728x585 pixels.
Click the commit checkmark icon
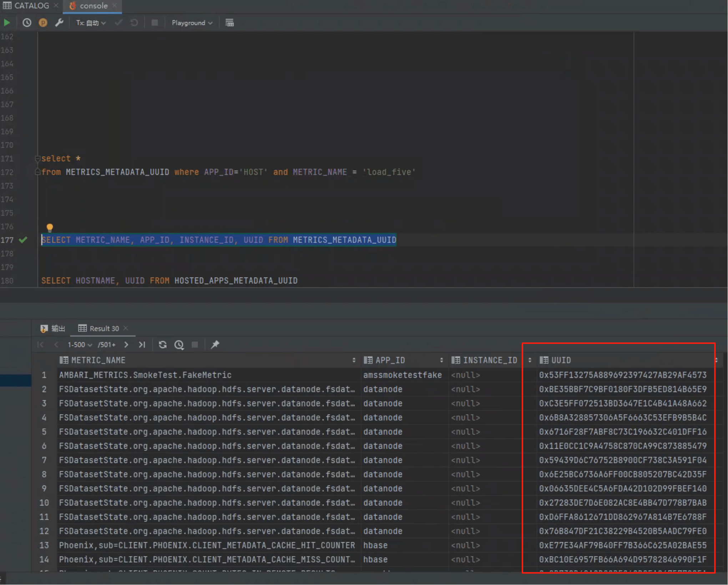118,23
